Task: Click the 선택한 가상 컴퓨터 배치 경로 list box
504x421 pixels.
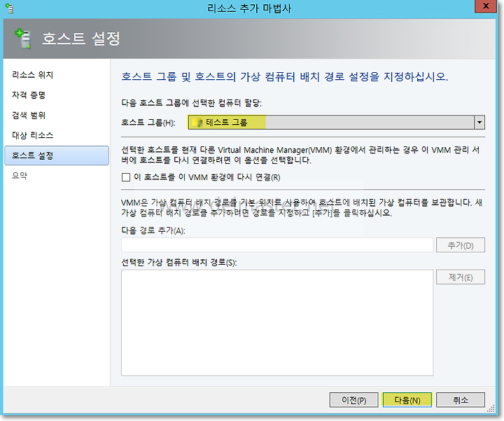Action: [277, 323]
